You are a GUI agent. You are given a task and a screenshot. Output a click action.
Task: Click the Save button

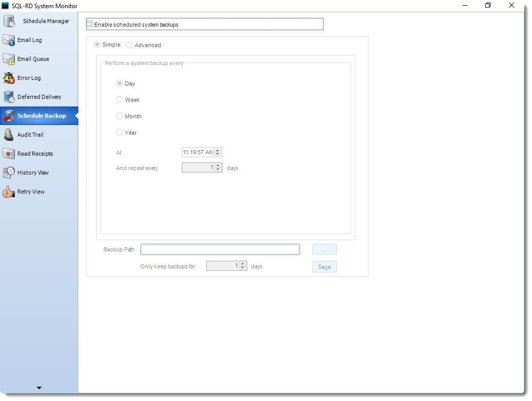tap(324, 267)
